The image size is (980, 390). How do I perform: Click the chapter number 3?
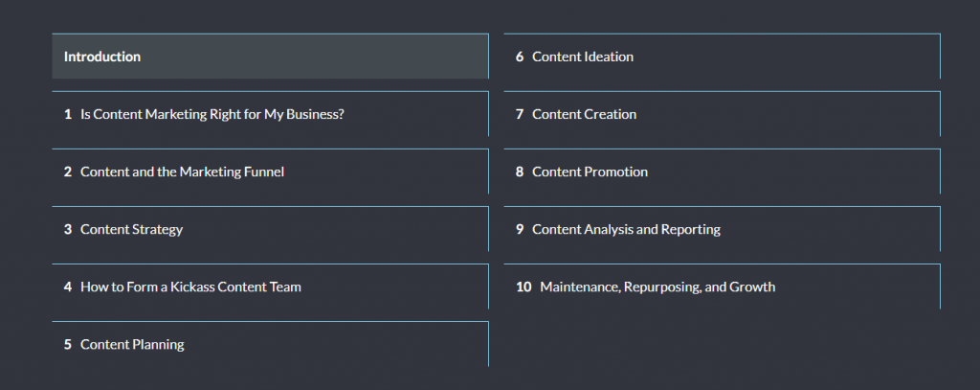[x=68, y=229]
